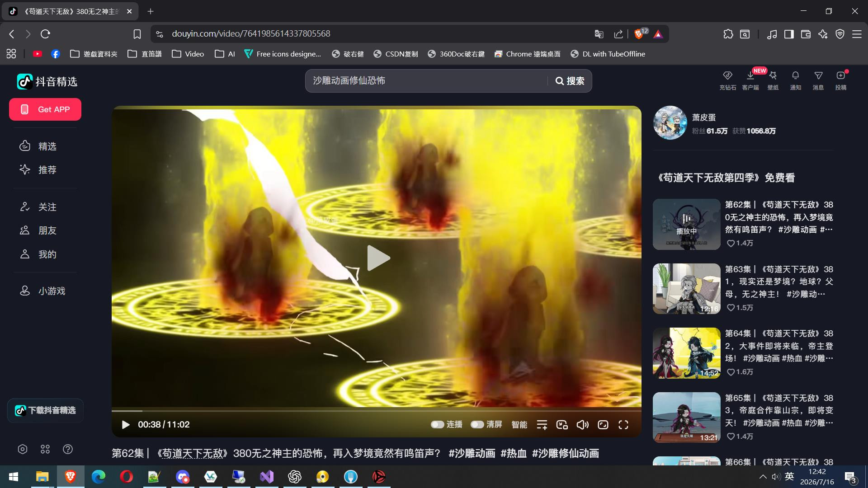Open the 小游戏 sidebar section

coord(42,291)
